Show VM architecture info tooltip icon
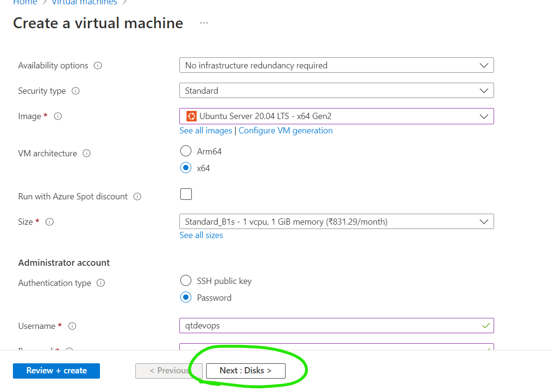The height and width of the screenshot is (392, 551). coord(87,153)
